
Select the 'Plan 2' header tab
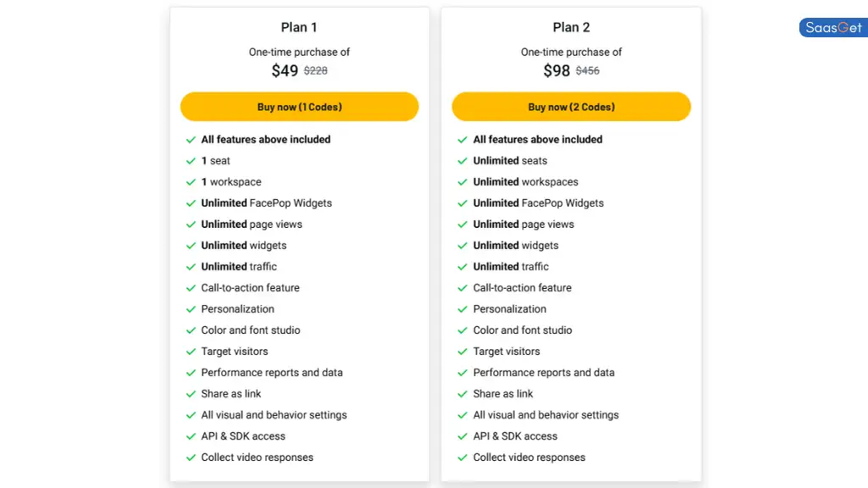pyautogui.click(x=571, y=27)
